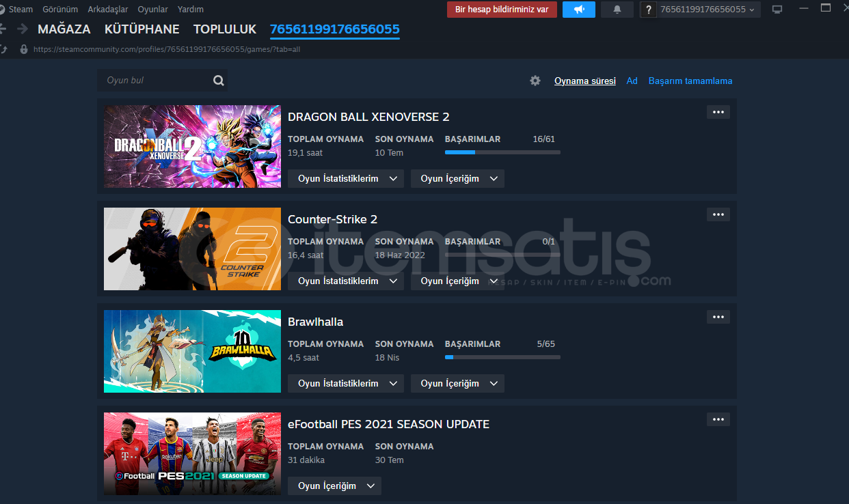The width and height of the screenshot is (849, 504).
Task: Click the 18 Nis last played date
Action: tap(388, 358)
